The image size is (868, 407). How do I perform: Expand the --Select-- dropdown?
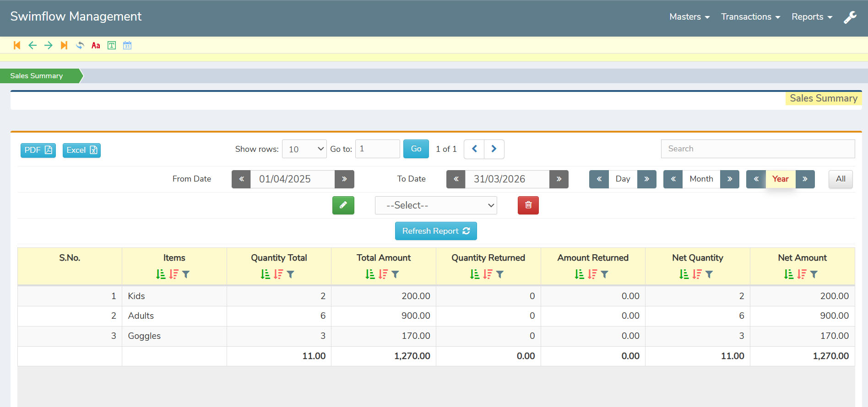pyautogui.click(x=435, y=205)
